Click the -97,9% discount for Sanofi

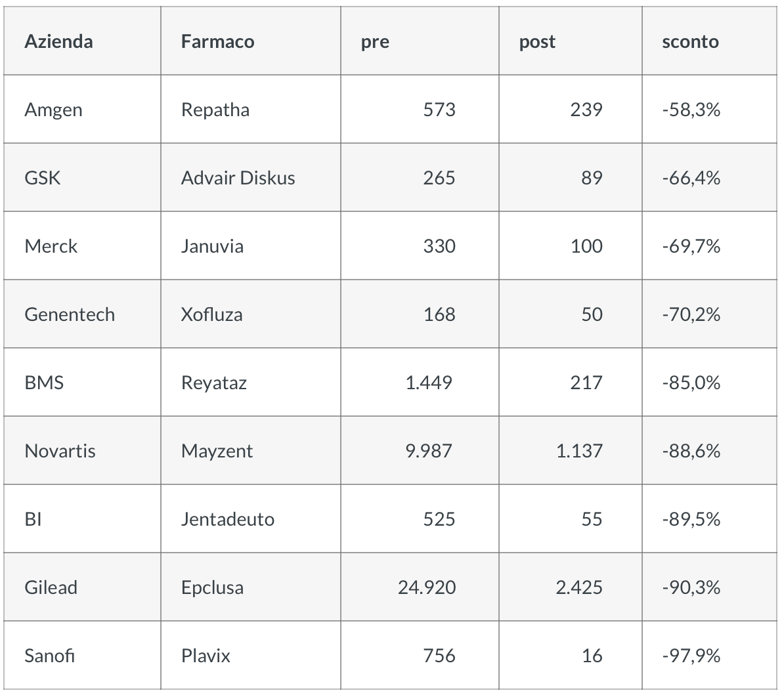click(x=691, y=656)
